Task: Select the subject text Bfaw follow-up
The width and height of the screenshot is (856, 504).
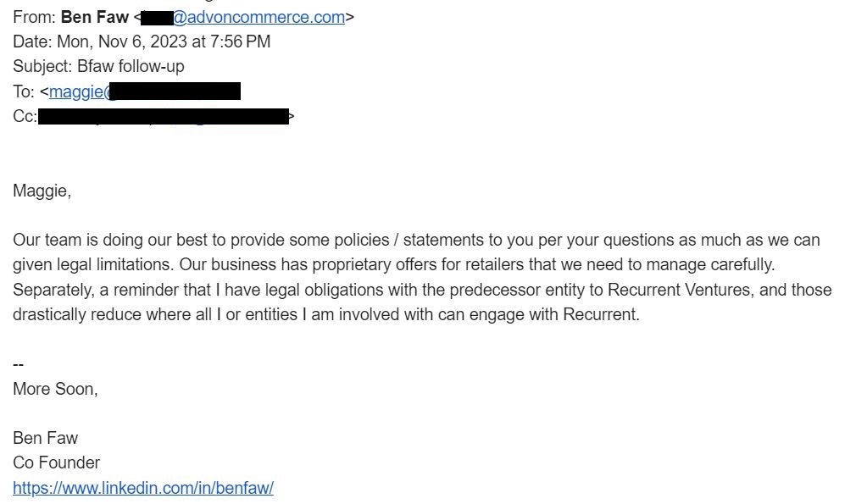Action: (x=131, y=66)
